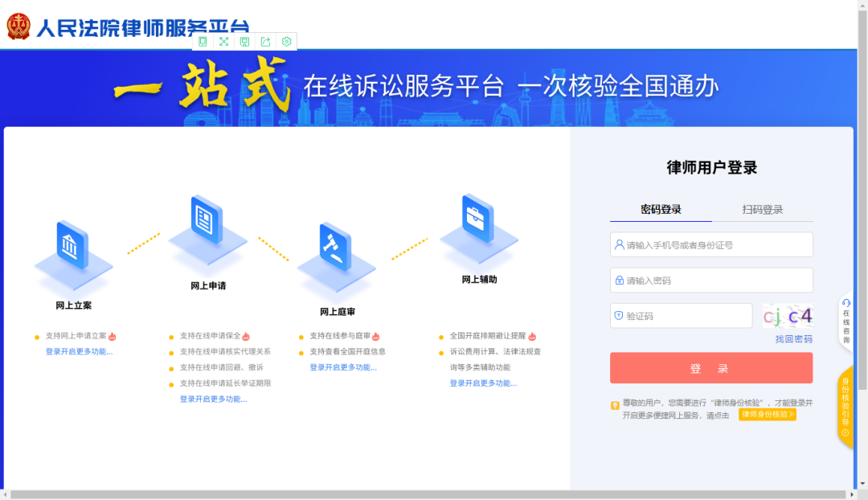Click the horizontal scrollbar thumb
The width and height of the screenshot is (868, 500).
pos(428,494)
